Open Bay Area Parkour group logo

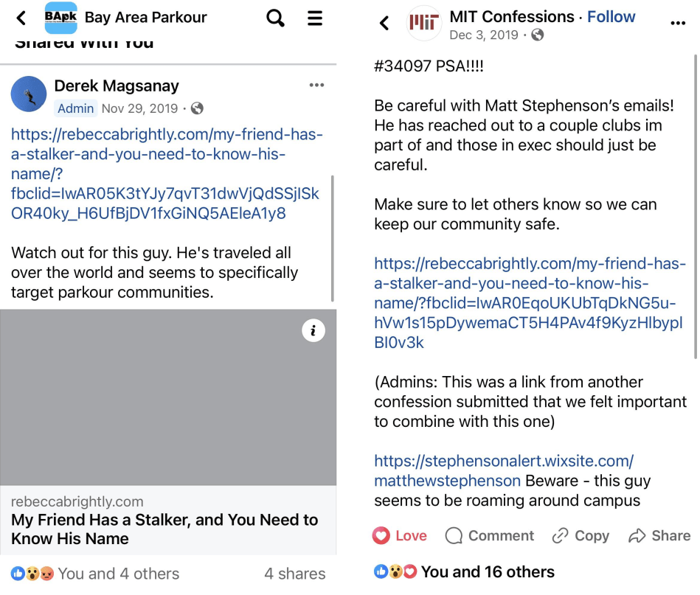pos(60,18)
